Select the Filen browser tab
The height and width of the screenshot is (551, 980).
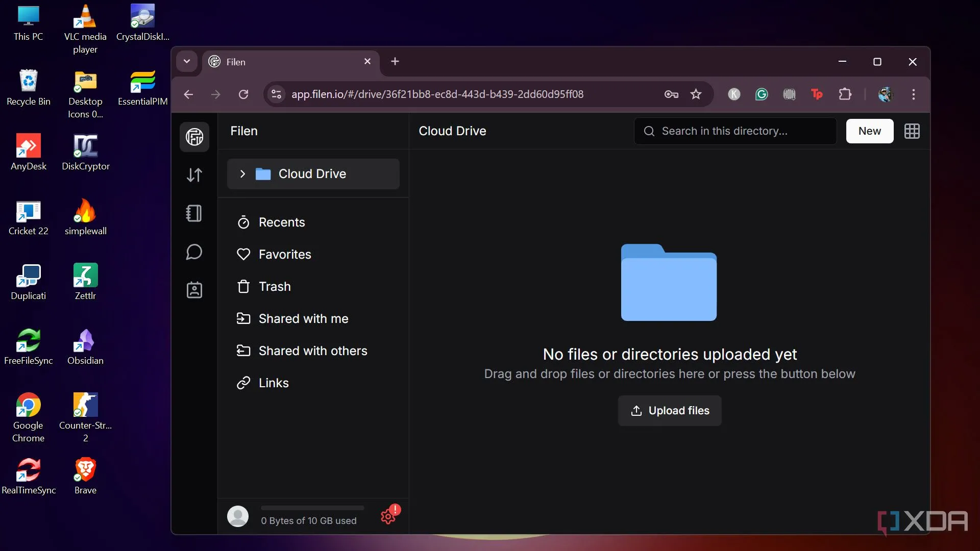291,62
